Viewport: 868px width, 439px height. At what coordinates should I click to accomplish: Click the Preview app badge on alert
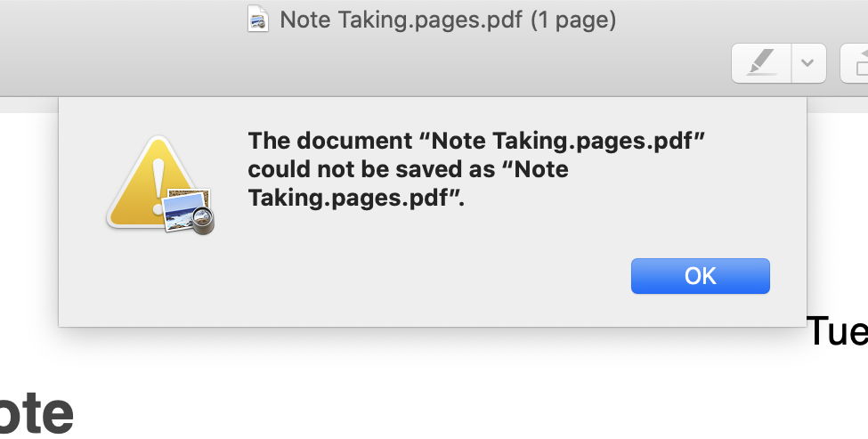[188, 211]
